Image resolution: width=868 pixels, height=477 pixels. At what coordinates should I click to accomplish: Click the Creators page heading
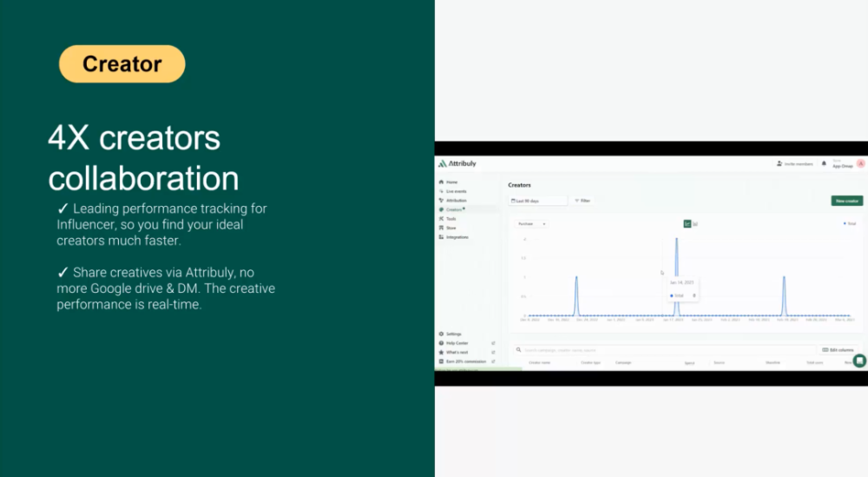coord(519,185)
